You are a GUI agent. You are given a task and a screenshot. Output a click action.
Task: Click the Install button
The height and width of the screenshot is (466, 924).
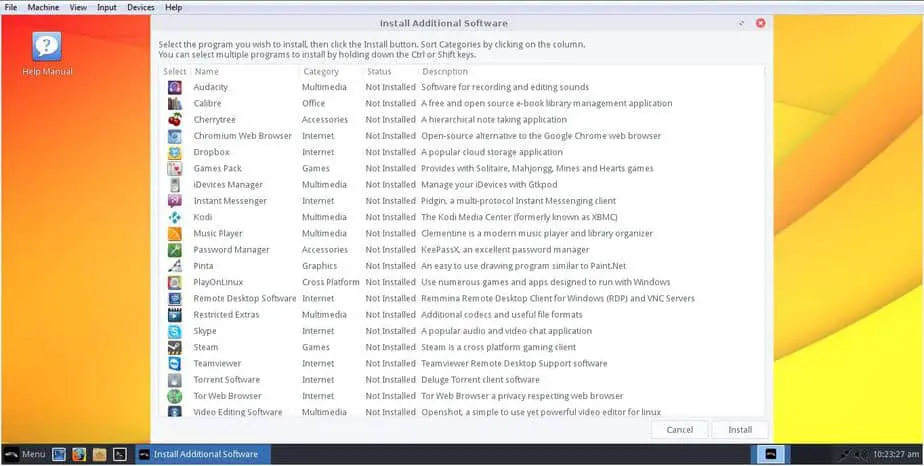click(x=740, y=430)
